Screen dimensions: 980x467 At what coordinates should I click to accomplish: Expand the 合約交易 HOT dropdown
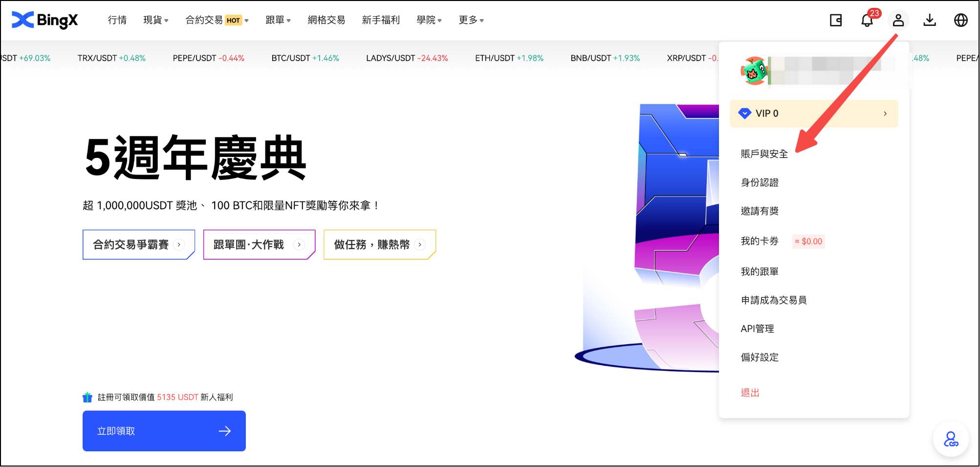coord(217,20)
